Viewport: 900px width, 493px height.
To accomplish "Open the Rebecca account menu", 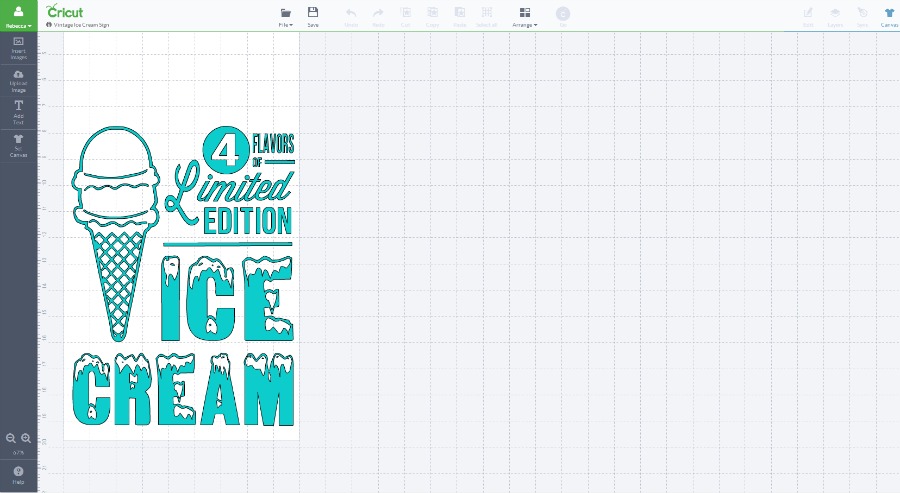I will click(x=18, y=16).
